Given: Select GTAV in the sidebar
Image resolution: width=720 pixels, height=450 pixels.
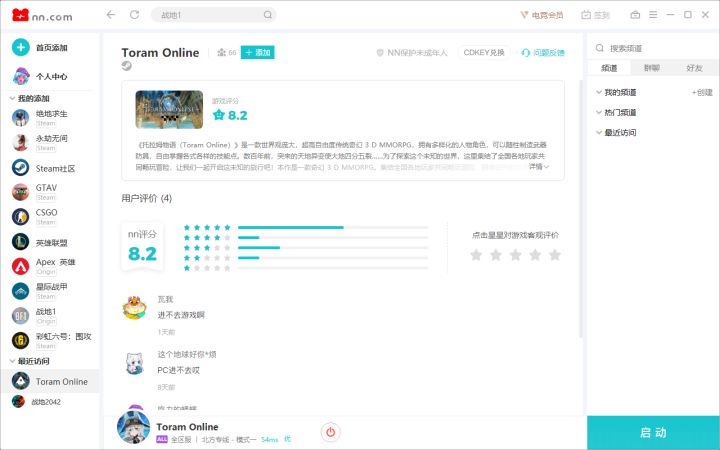Looking at the screenshot, I should pos(50,192).
